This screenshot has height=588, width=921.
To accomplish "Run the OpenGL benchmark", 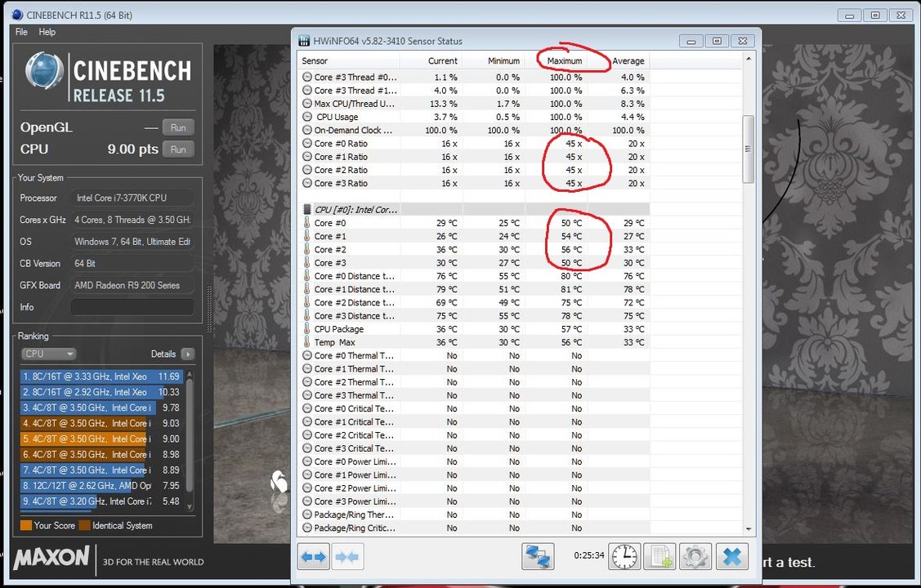I will pyautogui.click(x=178, y=127).
